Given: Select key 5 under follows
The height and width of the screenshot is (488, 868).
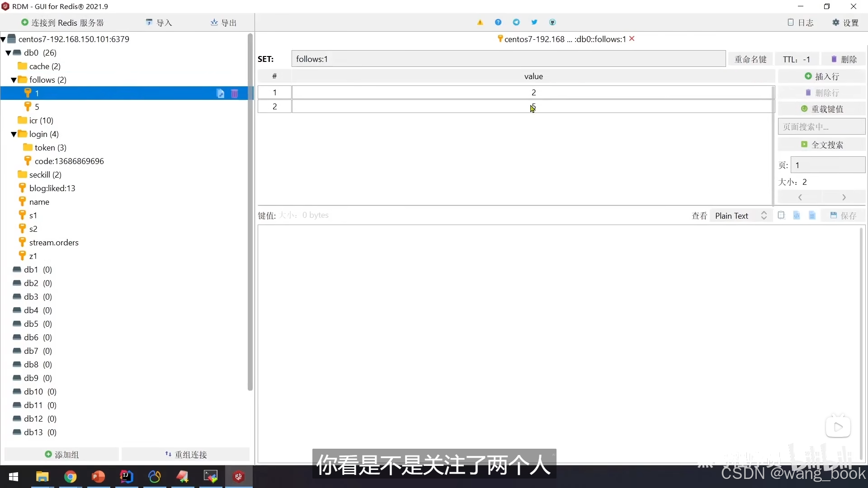Looking at the screenshot, I should point(32,107).
